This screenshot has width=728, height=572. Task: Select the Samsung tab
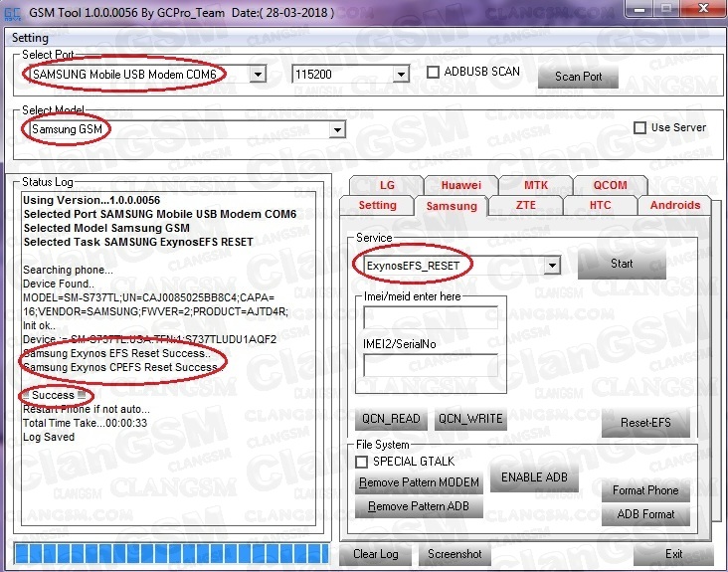point(452,206)
